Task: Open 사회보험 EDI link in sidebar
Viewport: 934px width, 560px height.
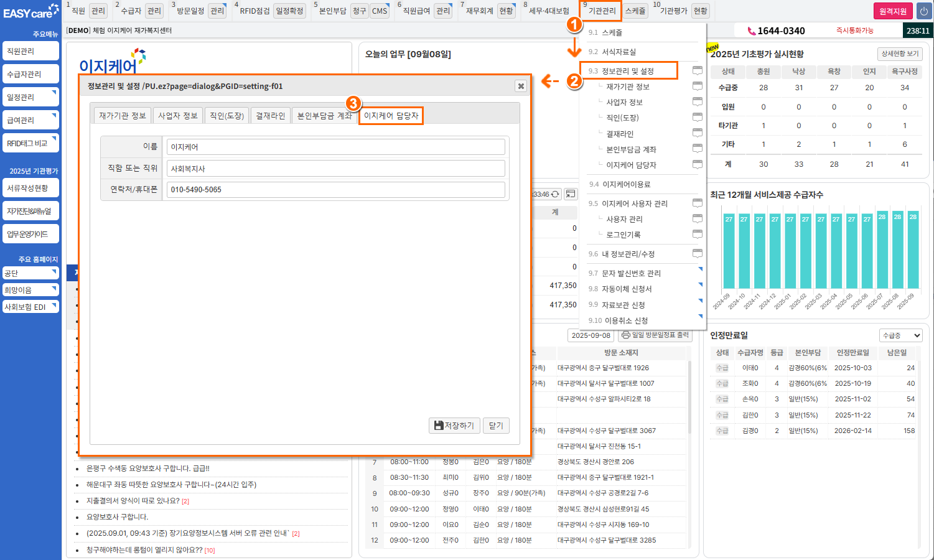Action: coord(30,307)
